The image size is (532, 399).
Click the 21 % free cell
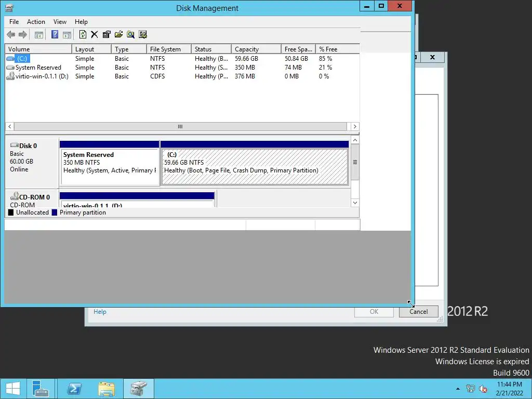click(x=325, y=68)
